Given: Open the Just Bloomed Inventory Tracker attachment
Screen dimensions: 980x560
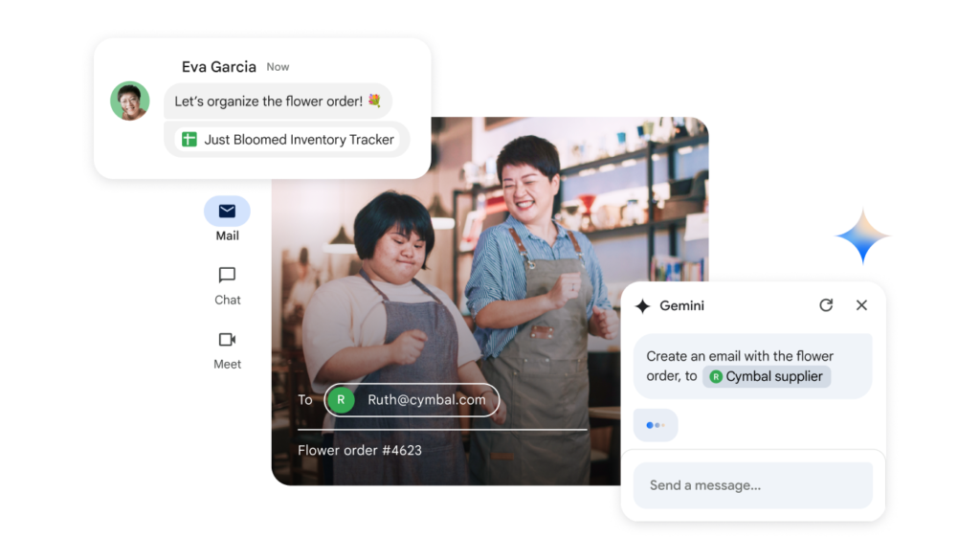Looking at the screenshot, I should [287, 140].
